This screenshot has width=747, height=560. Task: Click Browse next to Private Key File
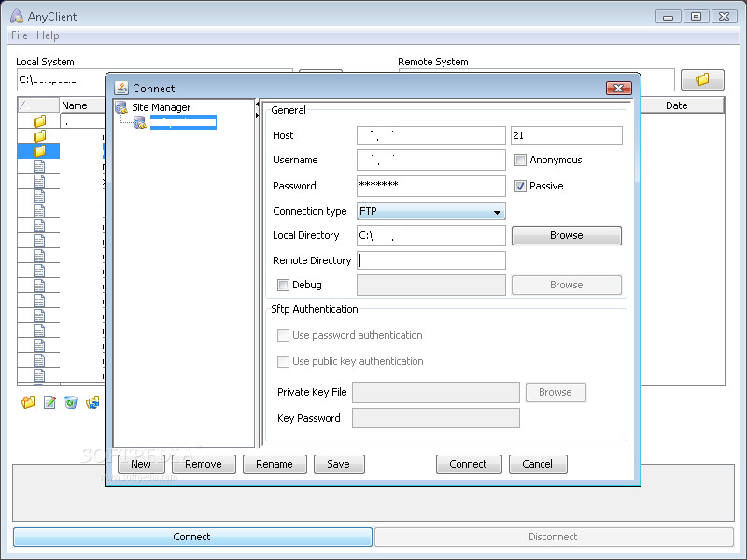(x=556, y=392)
